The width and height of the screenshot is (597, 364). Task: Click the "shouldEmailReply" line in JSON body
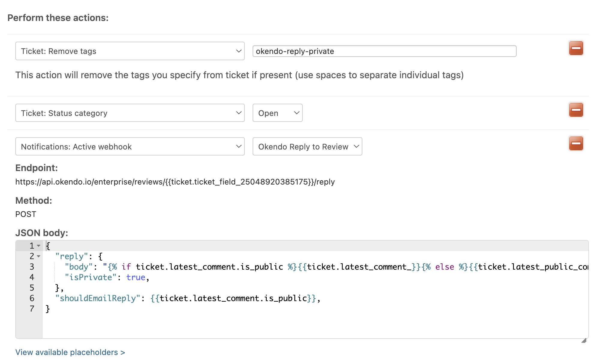(x=188, y=298)
